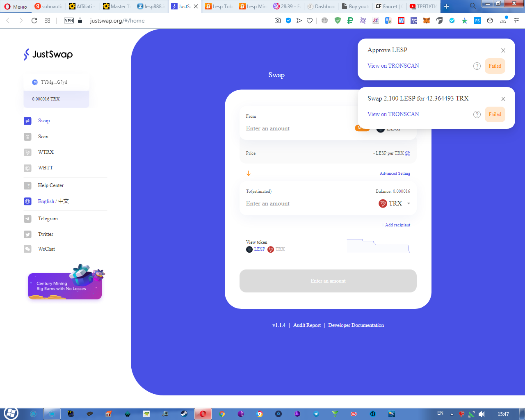Open the Century Mining banner

65,286
